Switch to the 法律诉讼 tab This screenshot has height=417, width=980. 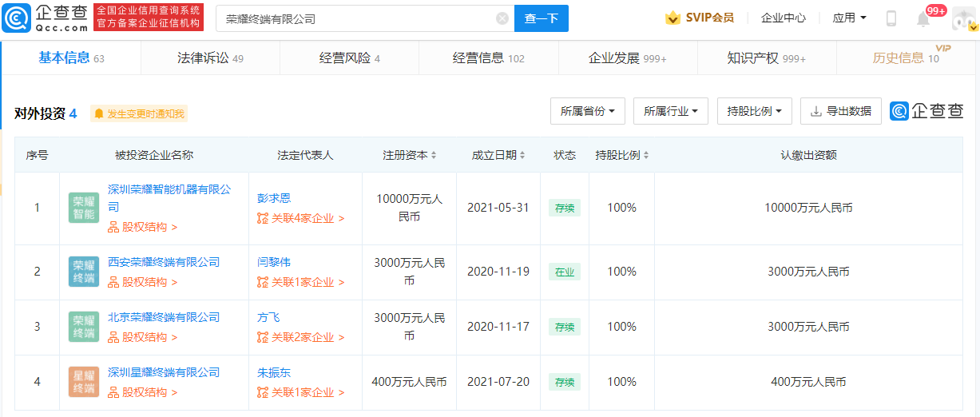tap(210, 58)
